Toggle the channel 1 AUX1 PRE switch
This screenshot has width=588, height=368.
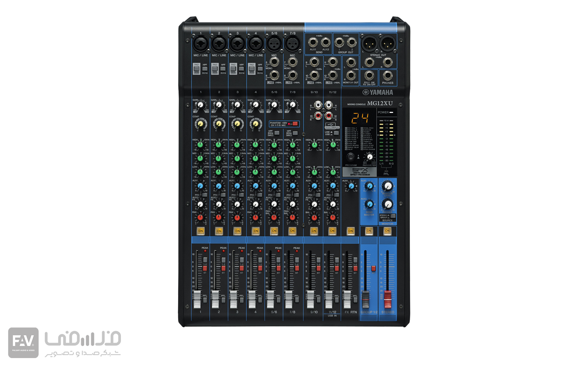point(204,195)
